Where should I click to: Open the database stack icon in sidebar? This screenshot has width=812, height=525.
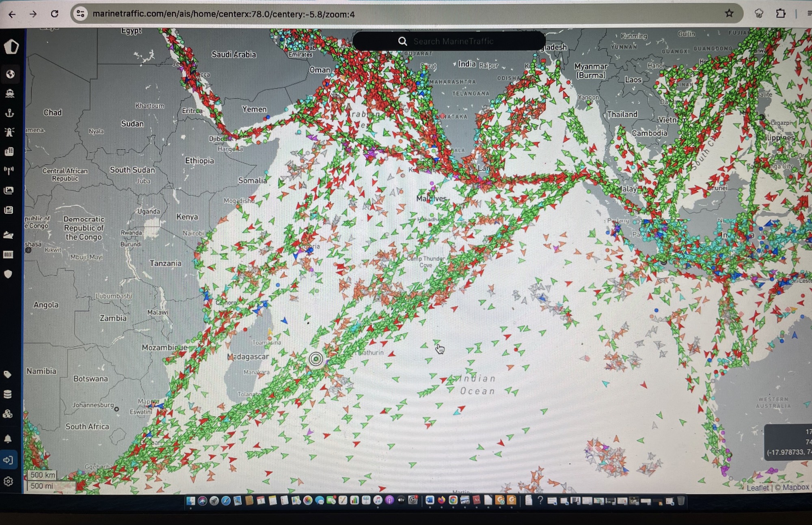click(x=8, y=394)
